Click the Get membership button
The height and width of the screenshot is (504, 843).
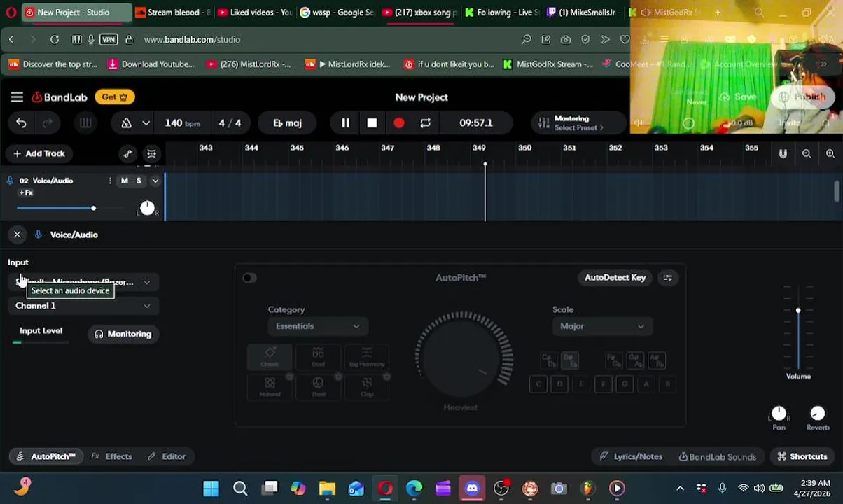click(x=115, y=97)
